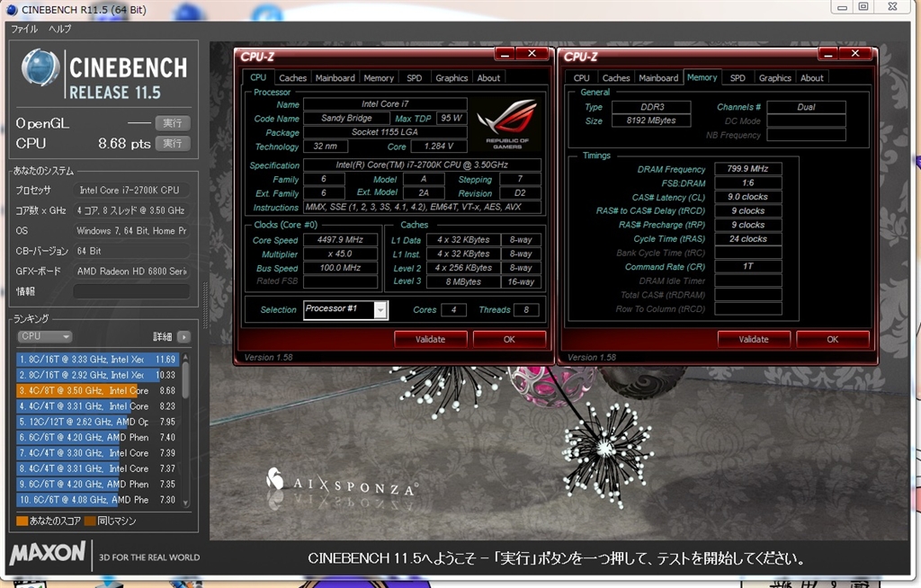The width and height of the screenshot is (921, 588).
Task: Select ranking row 5 12C/12T AMD
Action: (x=97, y=422)
